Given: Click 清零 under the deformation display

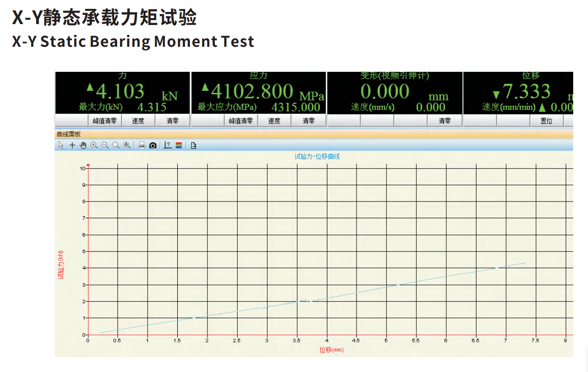Looking at the screenshot, I should click(x=444, y=121).
